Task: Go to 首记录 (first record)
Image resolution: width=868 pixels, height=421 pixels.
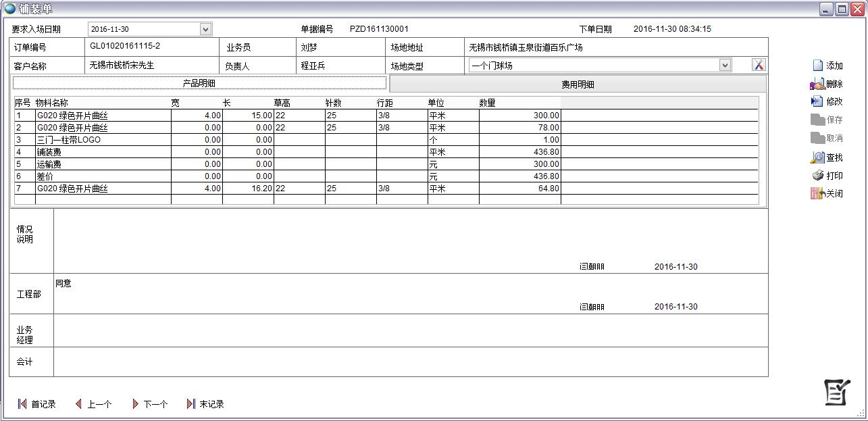Action: (22, 404)
